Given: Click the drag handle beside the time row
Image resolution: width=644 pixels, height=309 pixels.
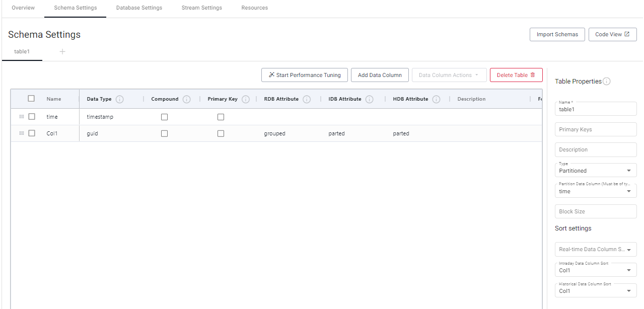Looking at the screenshot, I should tap(21, 116).
